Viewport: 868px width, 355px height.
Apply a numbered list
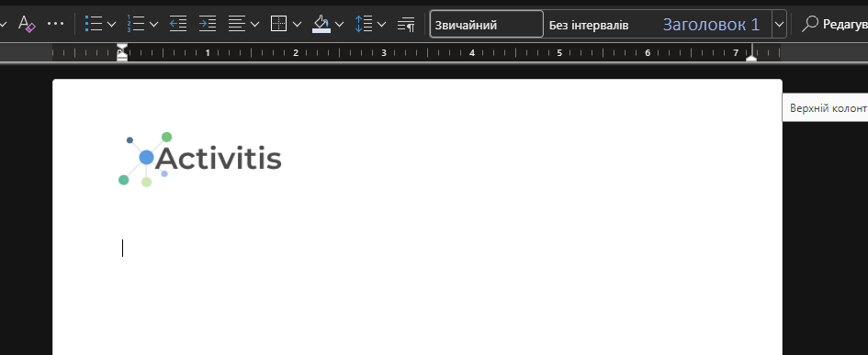coord(136,24)
